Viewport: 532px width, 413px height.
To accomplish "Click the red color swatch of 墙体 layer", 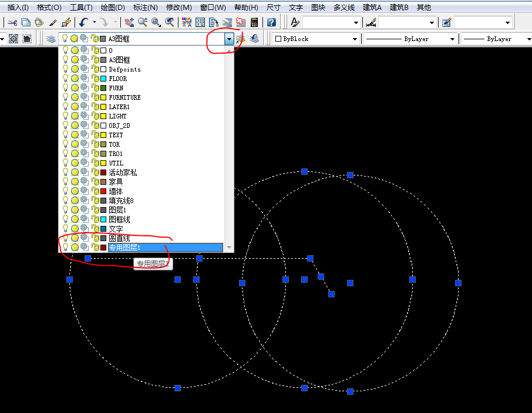I will coord(103,191).
